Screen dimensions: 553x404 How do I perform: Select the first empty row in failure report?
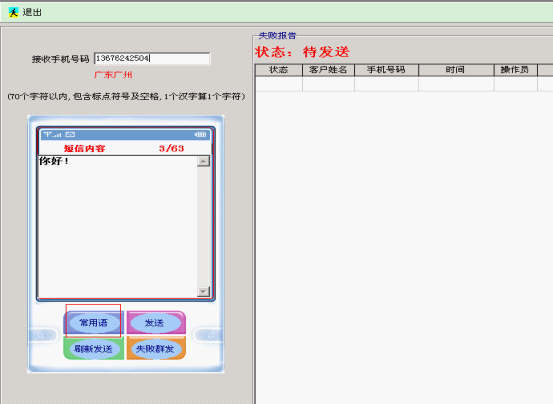(x=404, y=84)
